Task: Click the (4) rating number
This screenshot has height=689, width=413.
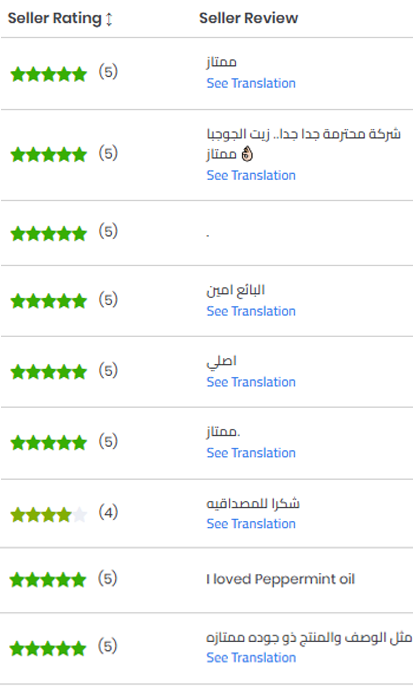Action: [108, 512]
